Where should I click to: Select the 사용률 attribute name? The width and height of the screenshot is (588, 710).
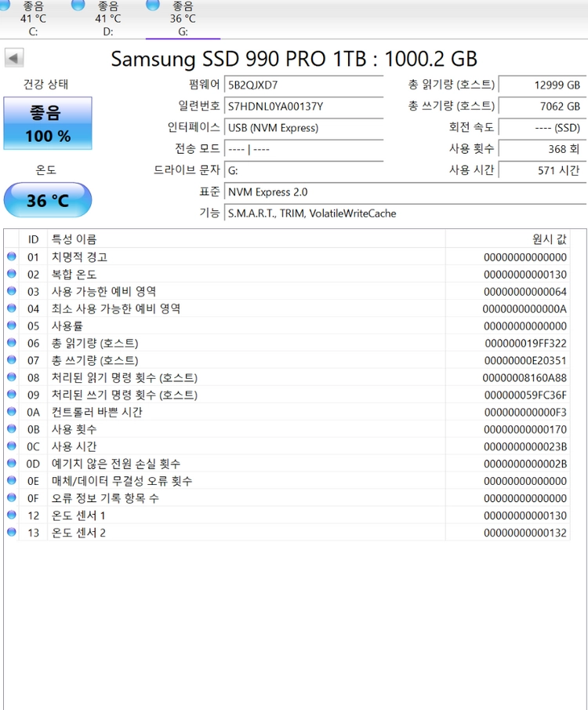(67, 326)
